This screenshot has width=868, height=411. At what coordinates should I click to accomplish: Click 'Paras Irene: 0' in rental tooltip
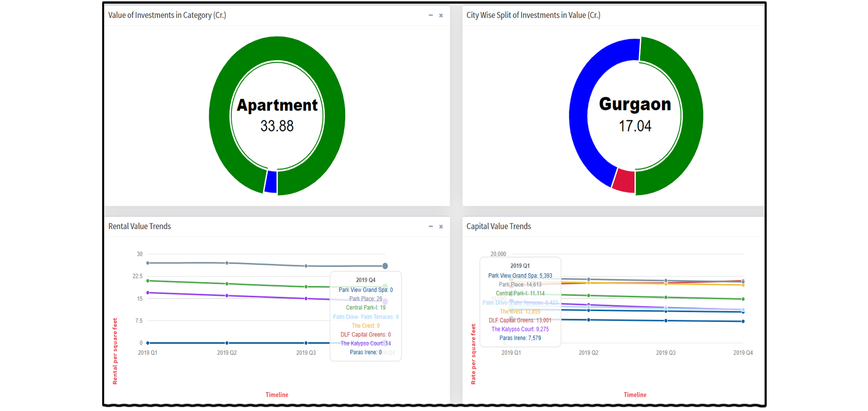tap(366, 353)
